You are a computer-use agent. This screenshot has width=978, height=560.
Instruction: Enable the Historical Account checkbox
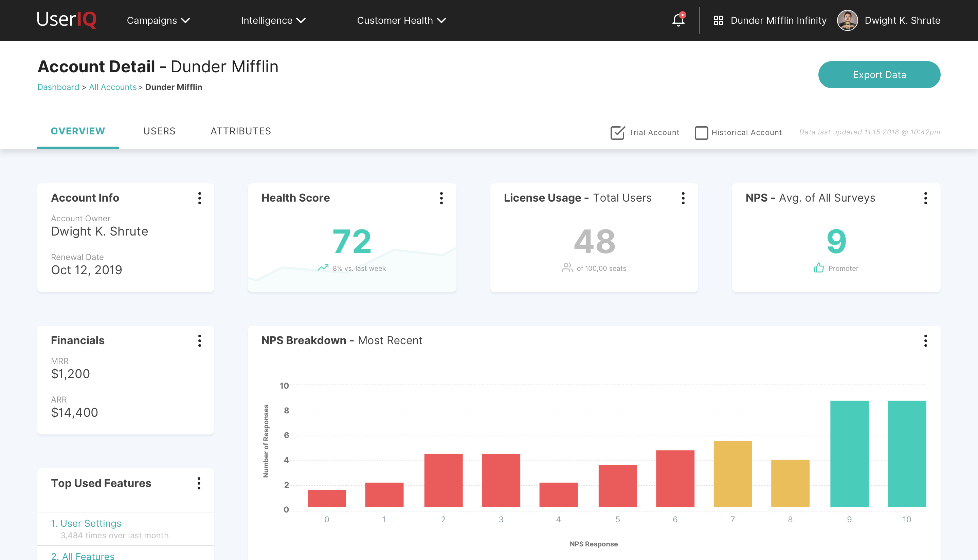pyautogui.click(x=701, y=133)
